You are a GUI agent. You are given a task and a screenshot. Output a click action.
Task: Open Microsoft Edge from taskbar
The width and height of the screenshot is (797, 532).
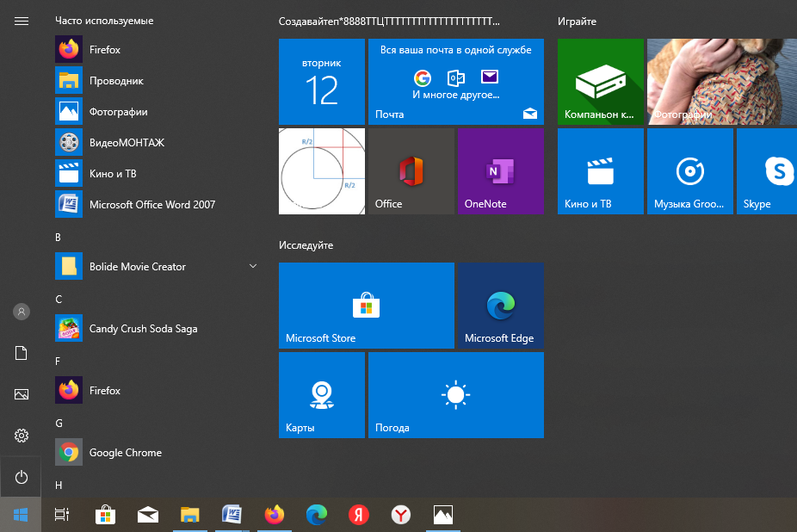(x=317, y=515)
